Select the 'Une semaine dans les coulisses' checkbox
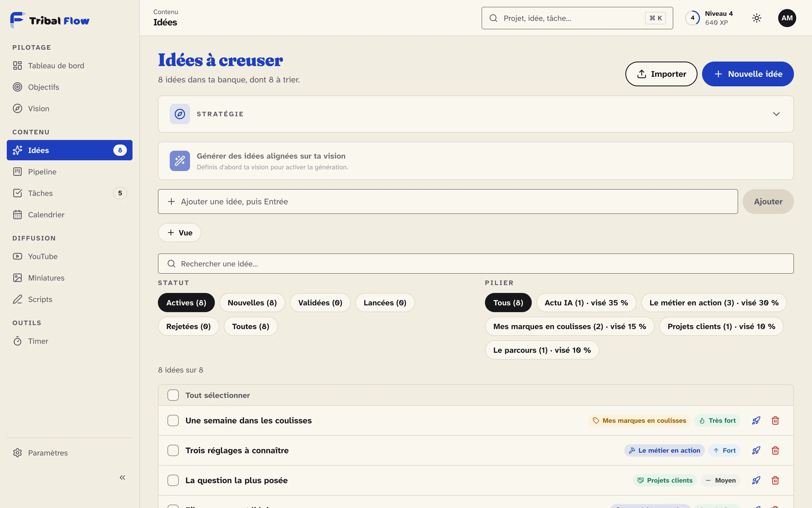Screen dimensions: 812x508 (x=173, y=421)
